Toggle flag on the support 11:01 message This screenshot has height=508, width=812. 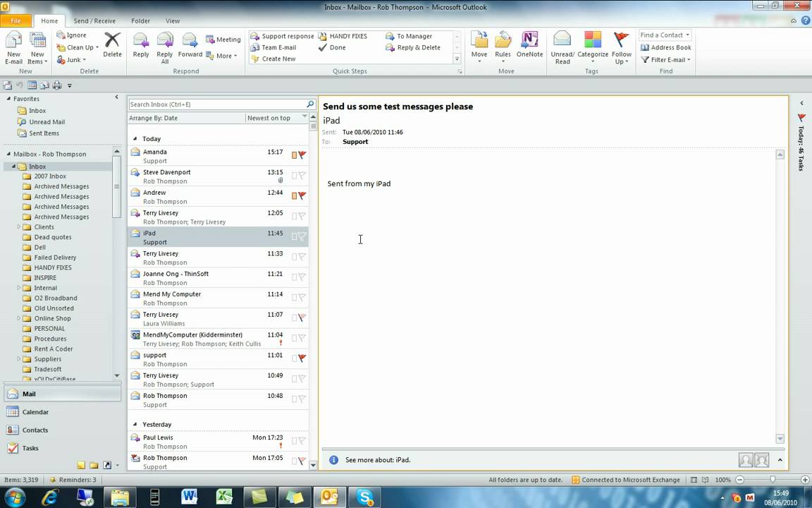click(x=302, y=358)
